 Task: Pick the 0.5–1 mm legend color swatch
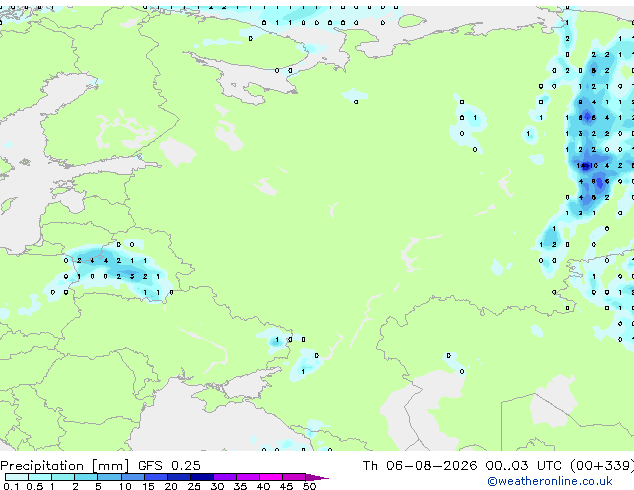[40, 477]
